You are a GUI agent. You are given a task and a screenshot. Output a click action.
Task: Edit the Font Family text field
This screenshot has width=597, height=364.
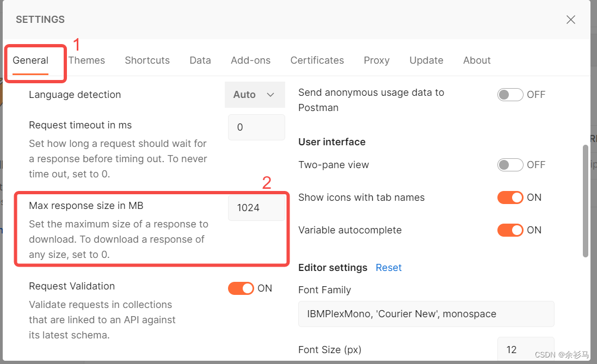426,314
